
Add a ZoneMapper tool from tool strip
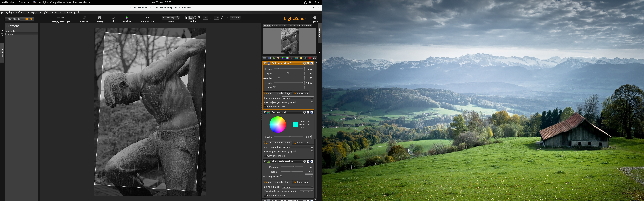[265, 58]
